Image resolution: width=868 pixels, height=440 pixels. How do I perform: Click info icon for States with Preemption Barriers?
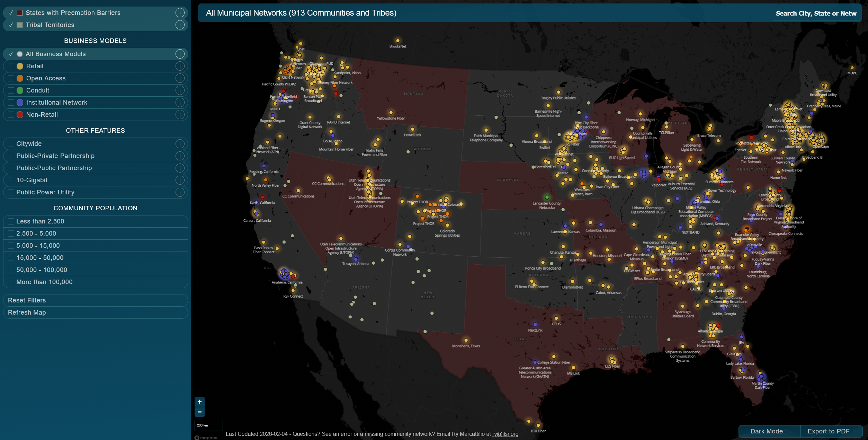(x=180, y=13)
